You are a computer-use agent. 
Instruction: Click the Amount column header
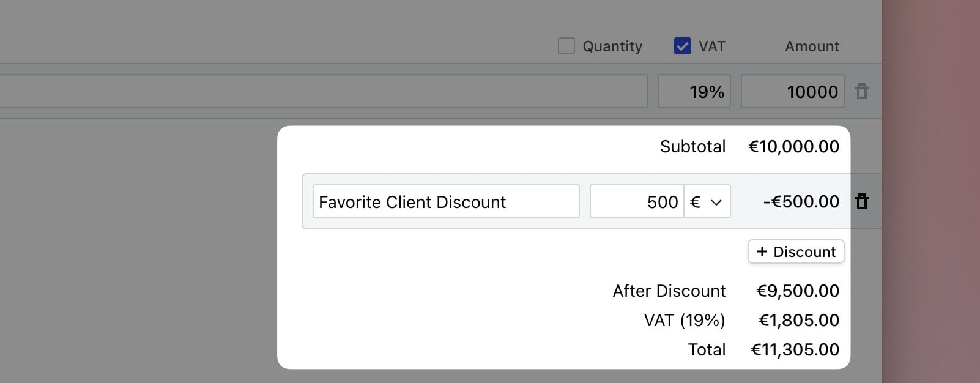[x=812, y=46]
